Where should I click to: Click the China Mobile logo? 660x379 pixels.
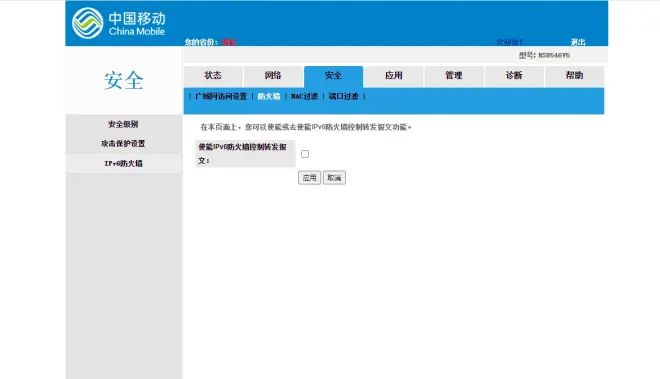coord(119,23)
